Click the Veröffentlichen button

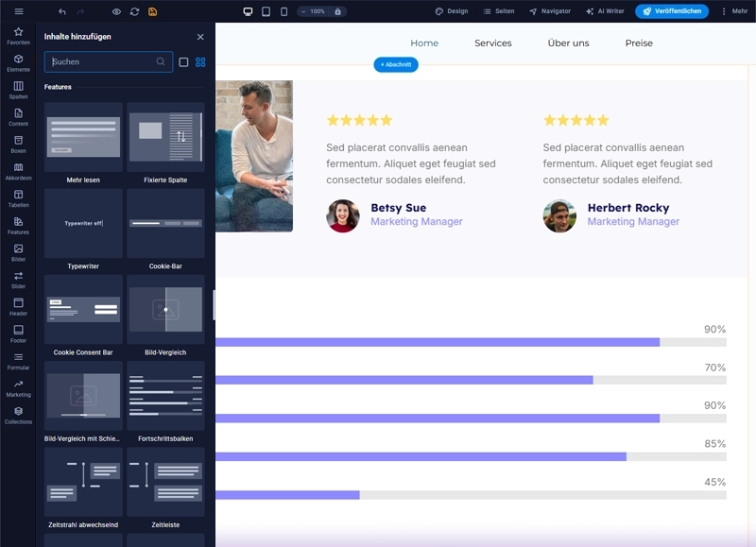(x=672, y=11)
